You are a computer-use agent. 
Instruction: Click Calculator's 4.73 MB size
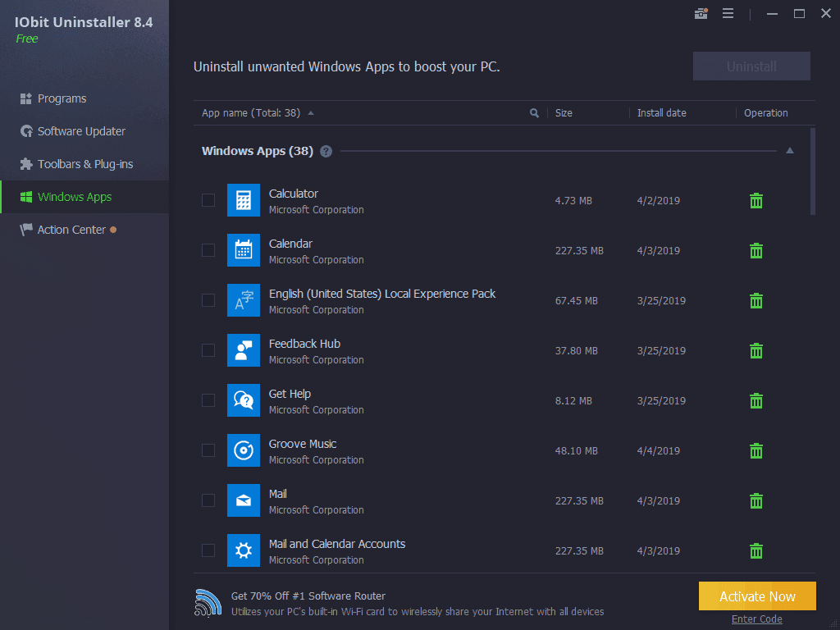pos(573,201)
